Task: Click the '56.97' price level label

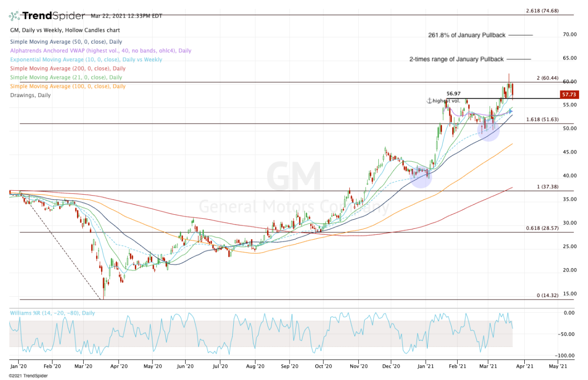Action: coord(455,93)
